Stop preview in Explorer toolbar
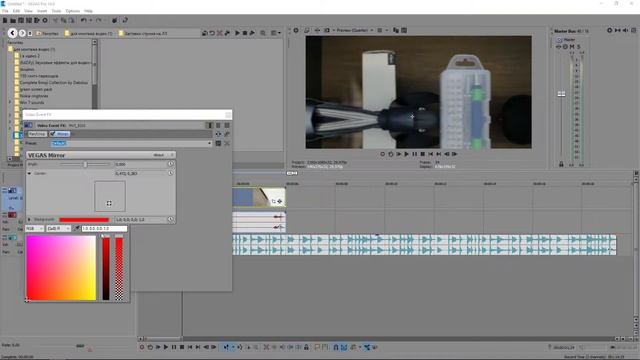640x360 pixels. click(245, 33)
